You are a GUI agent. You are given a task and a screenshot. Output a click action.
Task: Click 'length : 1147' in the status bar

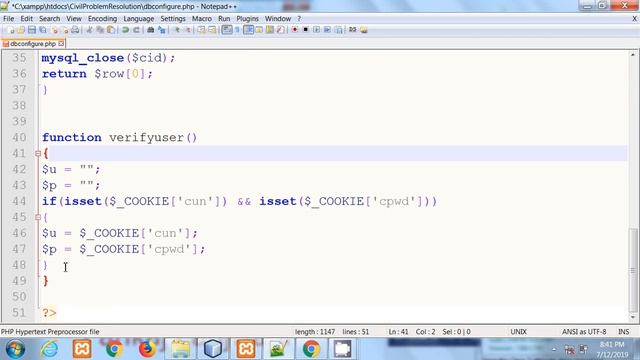tap(315, 332)
